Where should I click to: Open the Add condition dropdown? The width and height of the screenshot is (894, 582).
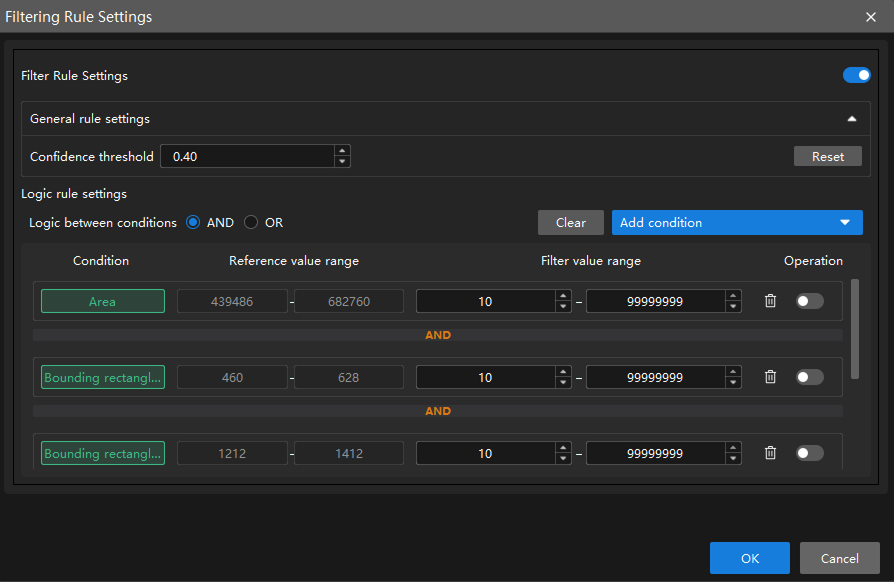[737, 222]
